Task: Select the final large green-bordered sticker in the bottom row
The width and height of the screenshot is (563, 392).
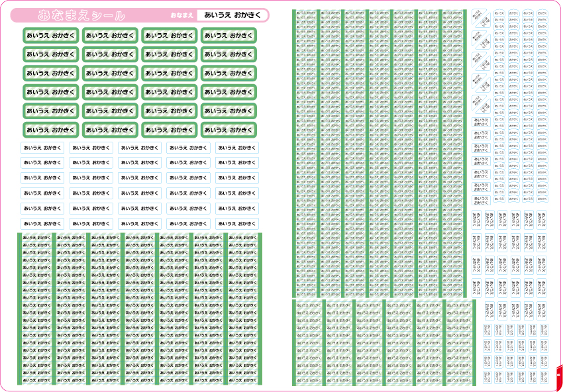Action: 229,130
